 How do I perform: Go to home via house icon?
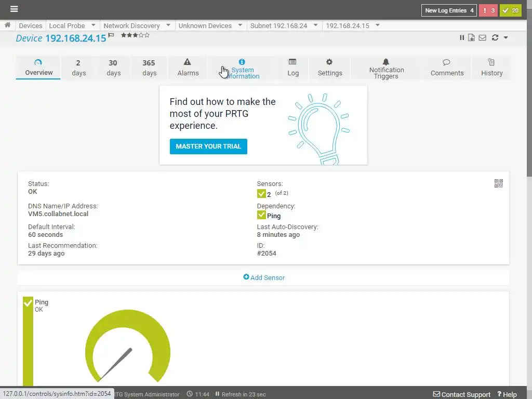pos(7,25)
